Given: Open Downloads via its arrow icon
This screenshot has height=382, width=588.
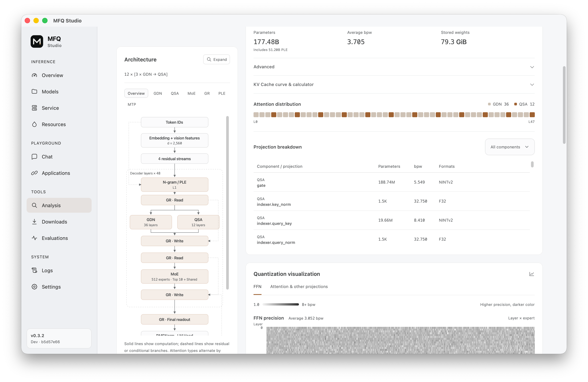Looking at the screenshot, I should pyautogui.click(x=34, y=222).
